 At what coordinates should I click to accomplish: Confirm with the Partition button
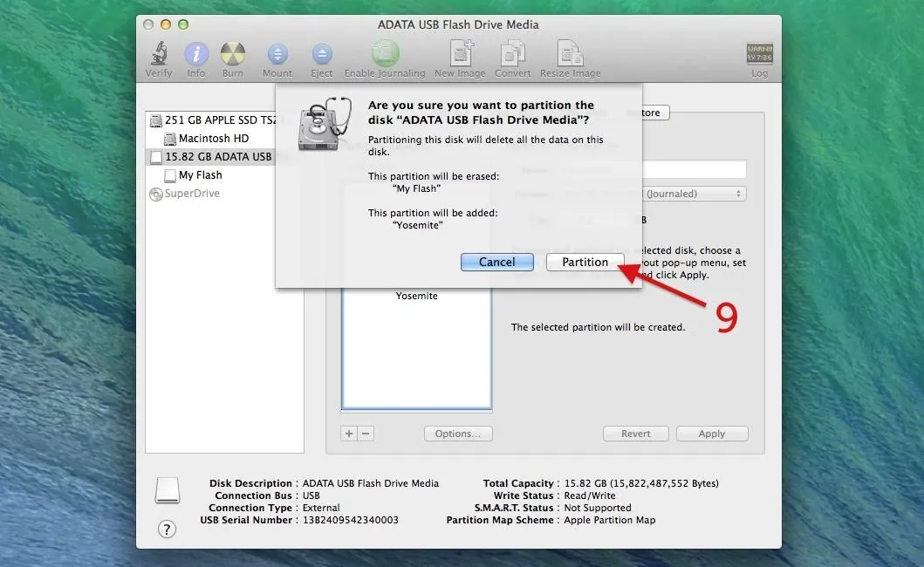tap(585, 263)
